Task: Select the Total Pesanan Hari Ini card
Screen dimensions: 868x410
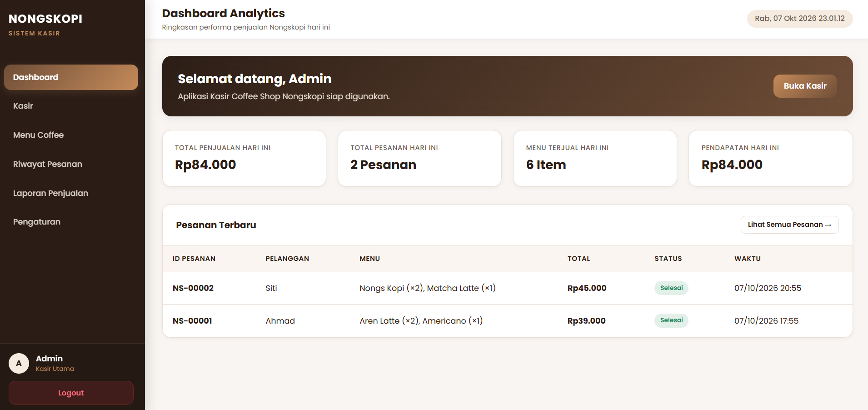Action: click(419, 158)
